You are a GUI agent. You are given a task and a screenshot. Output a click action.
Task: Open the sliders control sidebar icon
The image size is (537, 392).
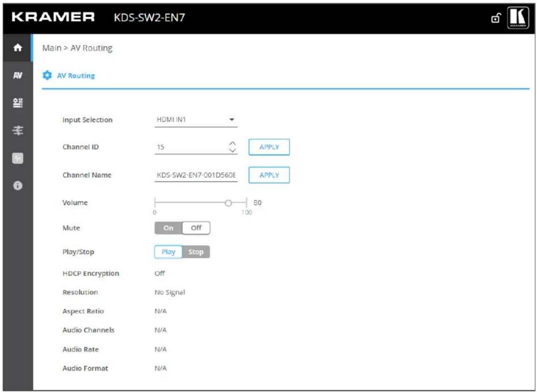click(17, 131)
